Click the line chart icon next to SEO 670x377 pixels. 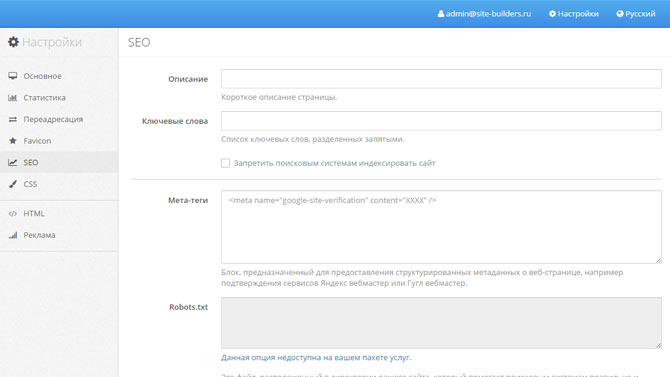[x=13, y=162]
